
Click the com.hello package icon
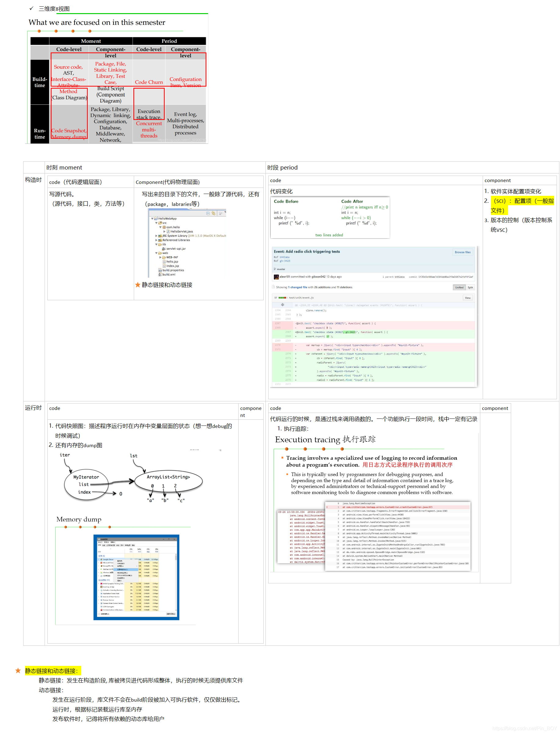[x=164, y=227]
